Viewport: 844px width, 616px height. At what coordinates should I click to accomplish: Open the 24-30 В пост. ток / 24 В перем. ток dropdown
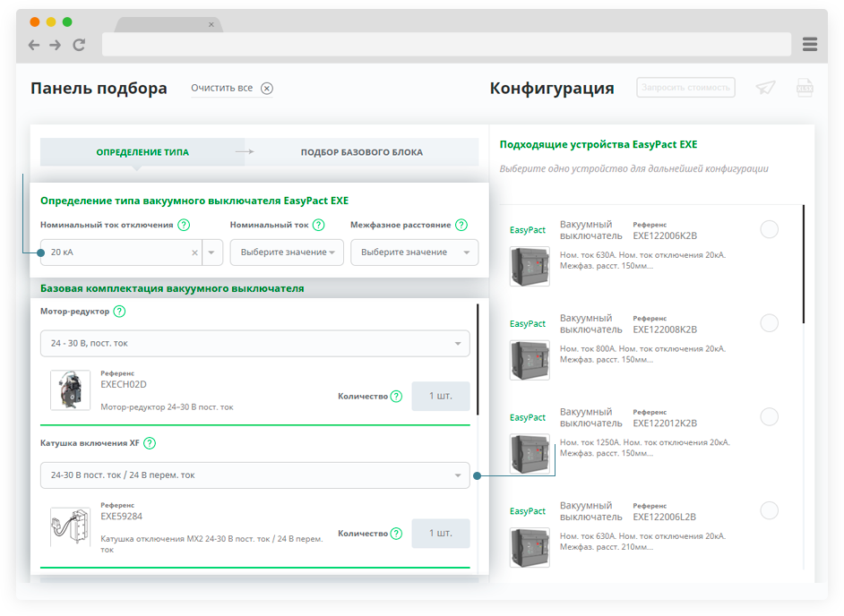point(255,475)
